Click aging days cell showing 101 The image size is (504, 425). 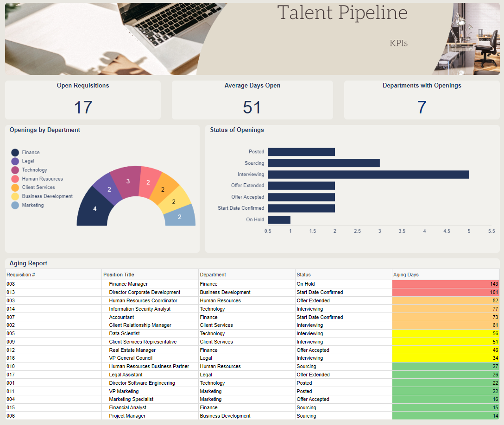(x=446, y=292)
